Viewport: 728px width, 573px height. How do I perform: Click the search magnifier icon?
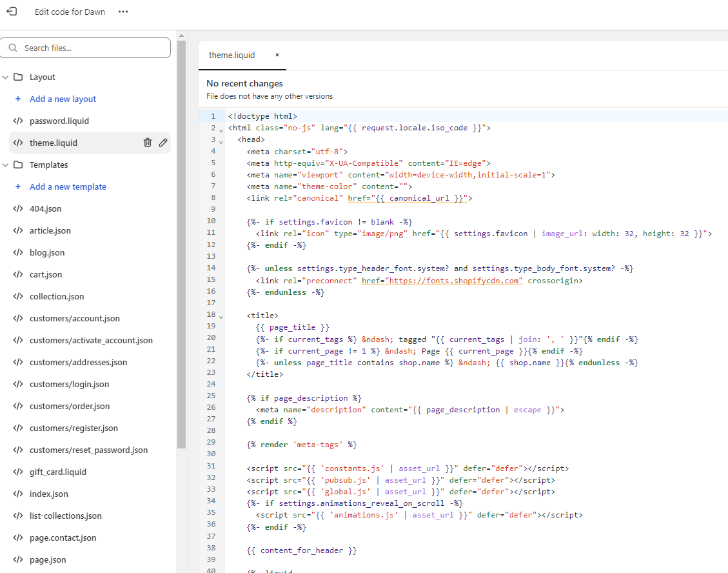pos(13,48)
